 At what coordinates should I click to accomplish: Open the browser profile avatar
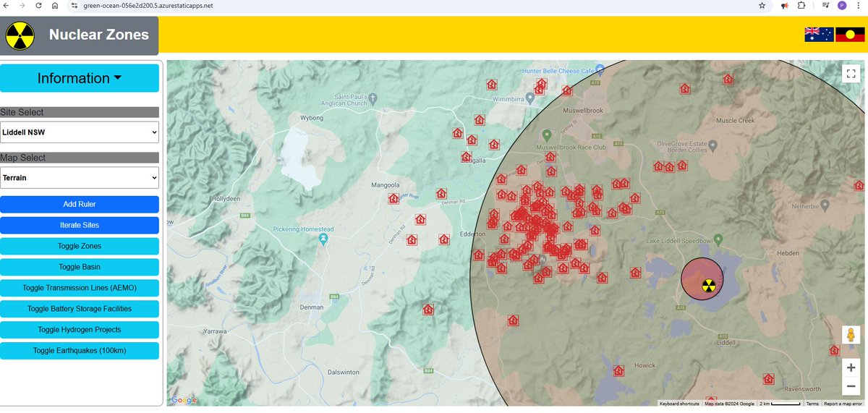tap(842, 5)
